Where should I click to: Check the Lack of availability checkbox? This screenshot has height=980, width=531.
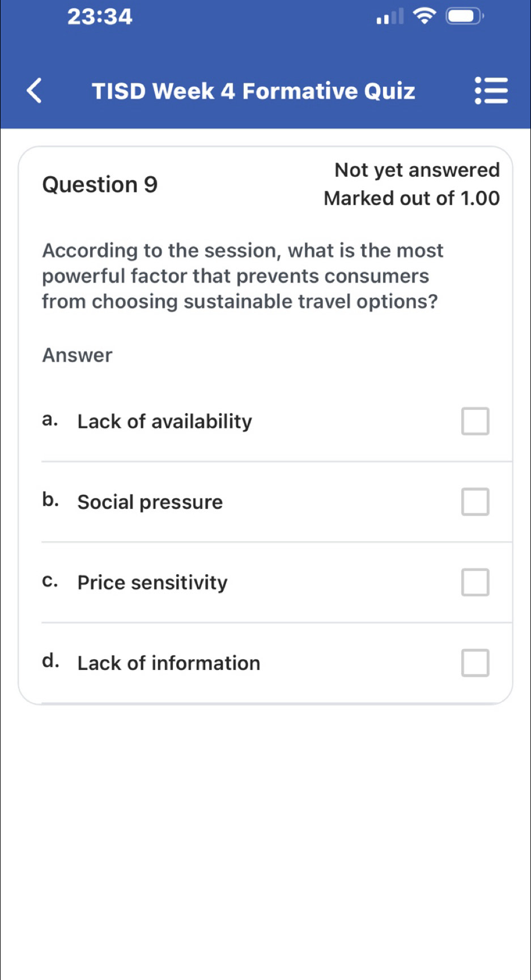[475, 421]
